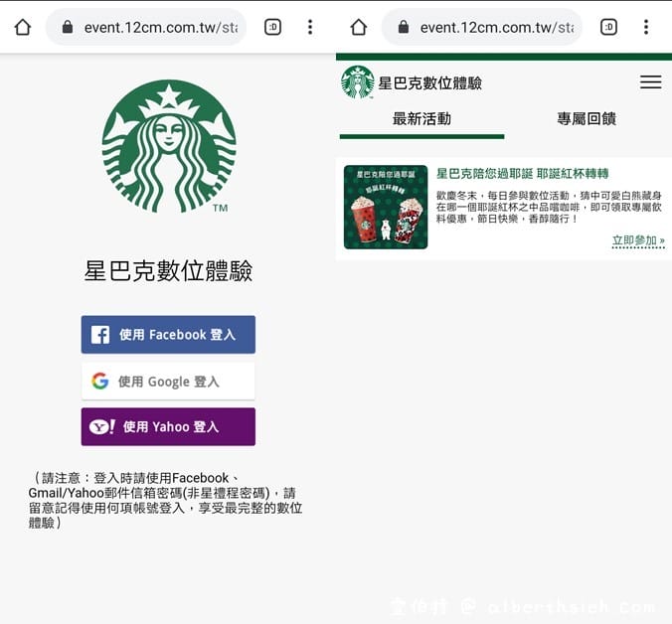
Task: Click the 星巴克數位體驗 heading on login page
Action: [x=168, y=270]
